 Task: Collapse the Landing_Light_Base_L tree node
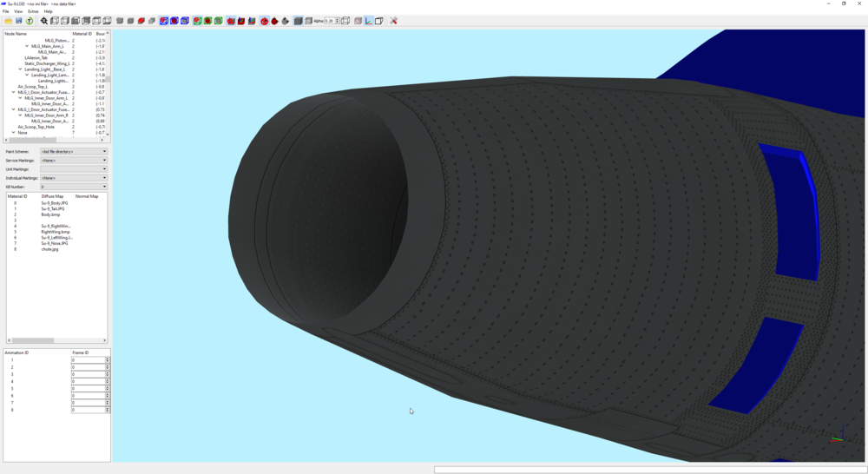21,69
